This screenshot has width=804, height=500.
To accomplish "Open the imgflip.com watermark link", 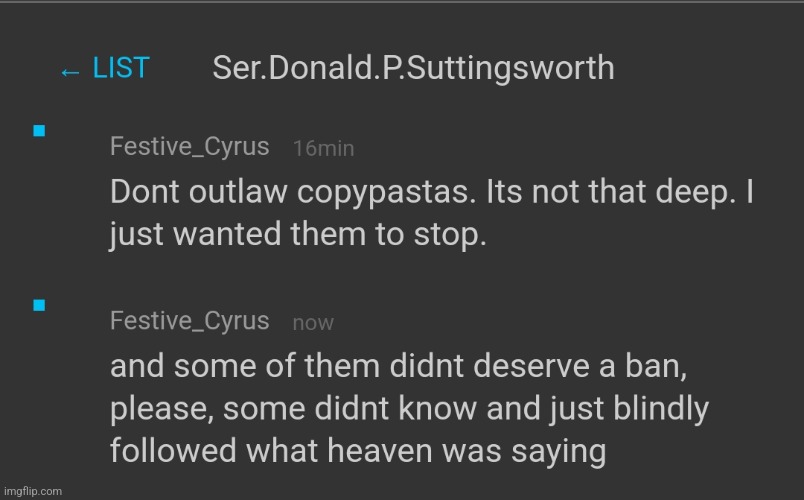I will point(33,491).
